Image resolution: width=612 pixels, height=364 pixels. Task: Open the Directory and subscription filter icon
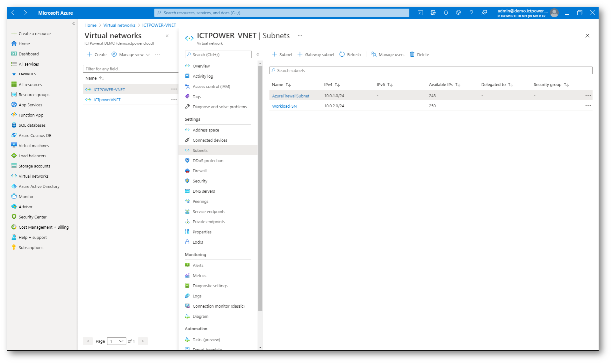[433, 13]
